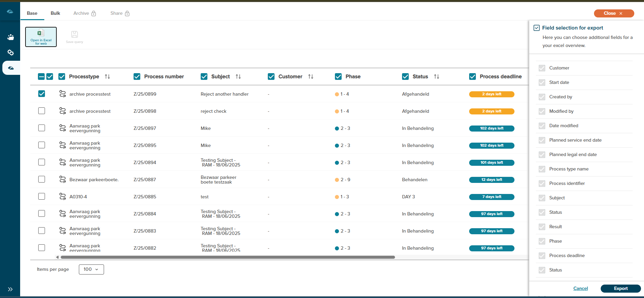Sort by Subject using the arrows icon
Image resolution: width=644 pixels, height=298 pixels.
tap(238, 77)
